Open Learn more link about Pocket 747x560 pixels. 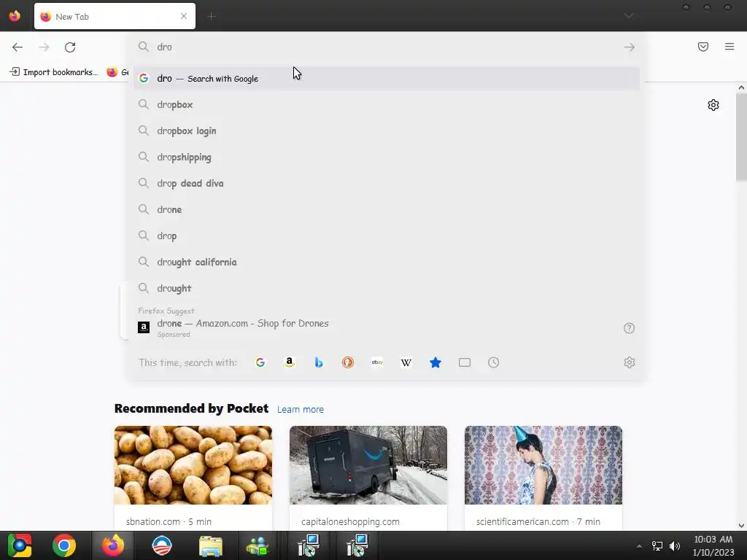(x=300, y=409)
